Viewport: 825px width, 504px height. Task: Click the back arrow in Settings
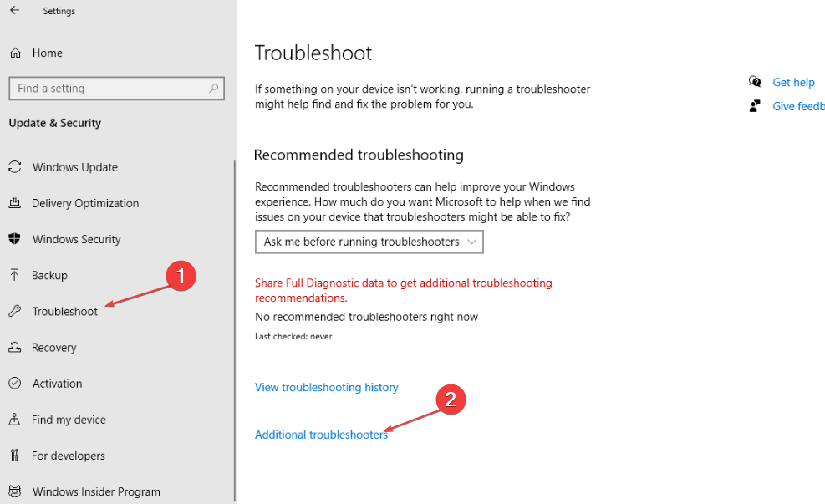[15, 10]
